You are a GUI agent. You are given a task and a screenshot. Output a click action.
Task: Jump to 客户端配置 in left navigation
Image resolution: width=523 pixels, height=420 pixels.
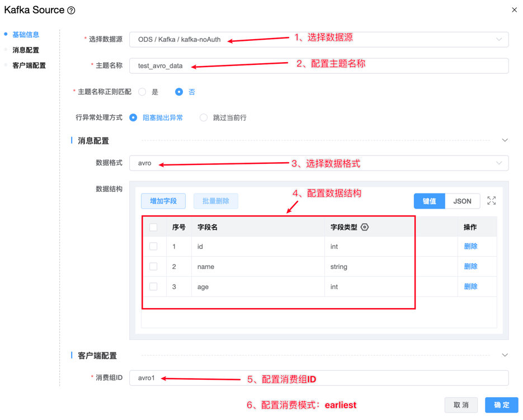(x=29, y=65)
